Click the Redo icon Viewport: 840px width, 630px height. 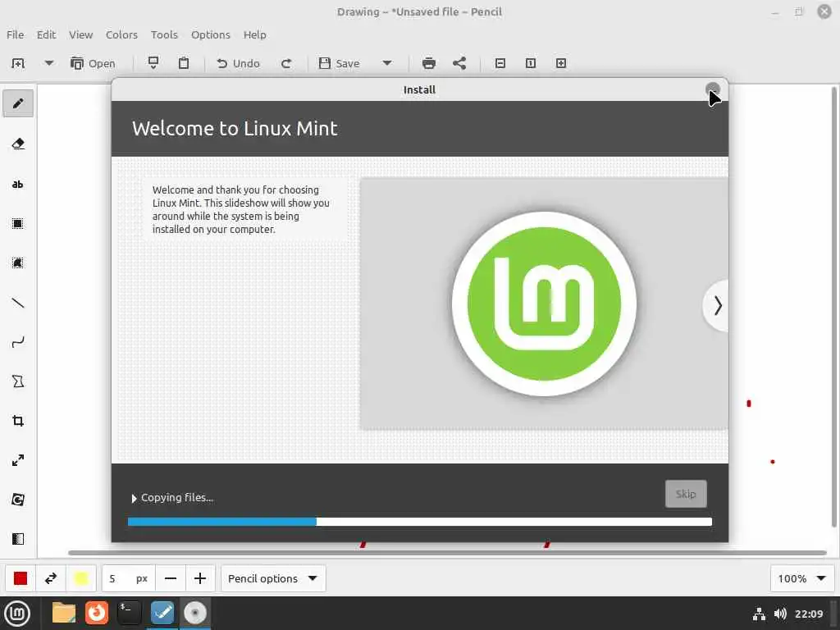coord(286,63)
